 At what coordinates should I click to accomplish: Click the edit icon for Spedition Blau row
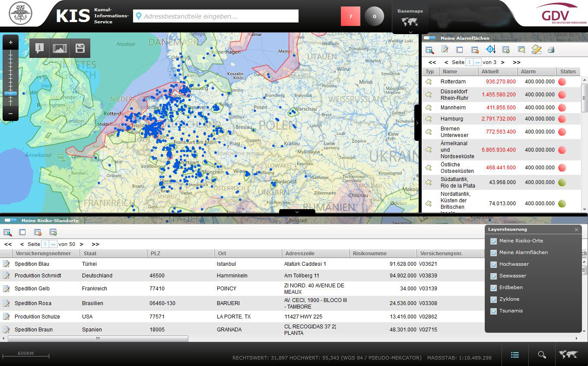pos(6,264)
